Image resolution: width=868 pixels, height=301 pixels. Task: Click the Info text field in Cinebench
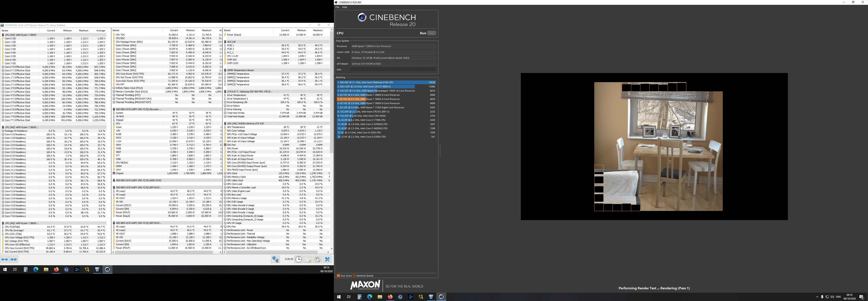[393, 70]
